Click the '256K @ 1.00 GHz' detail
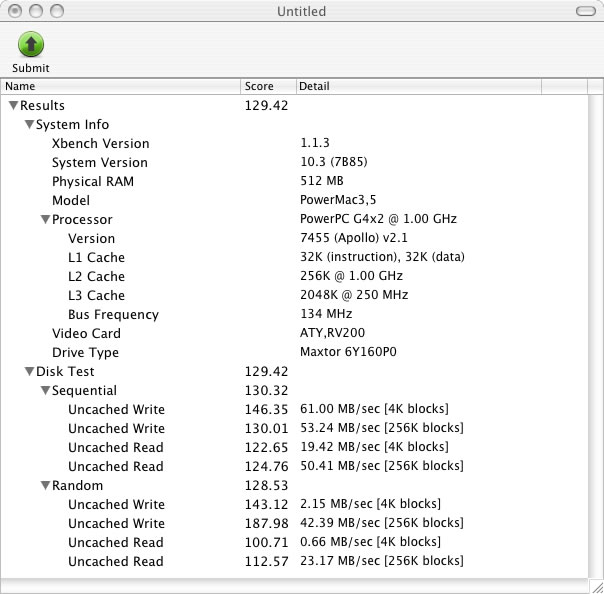Viewport: 604px width, 594px height. (x=351, y=276)
